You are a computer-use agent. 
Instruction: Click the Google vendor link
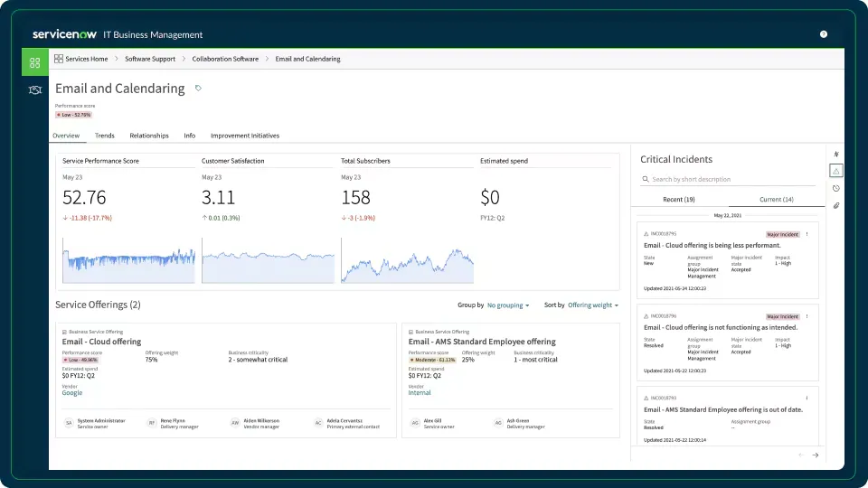(x=72, y=393)
